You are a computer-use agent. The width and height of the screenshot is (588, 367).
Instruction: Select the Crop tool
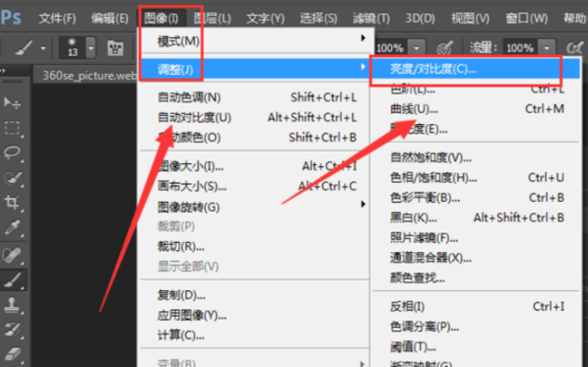[x=12, y=203]
